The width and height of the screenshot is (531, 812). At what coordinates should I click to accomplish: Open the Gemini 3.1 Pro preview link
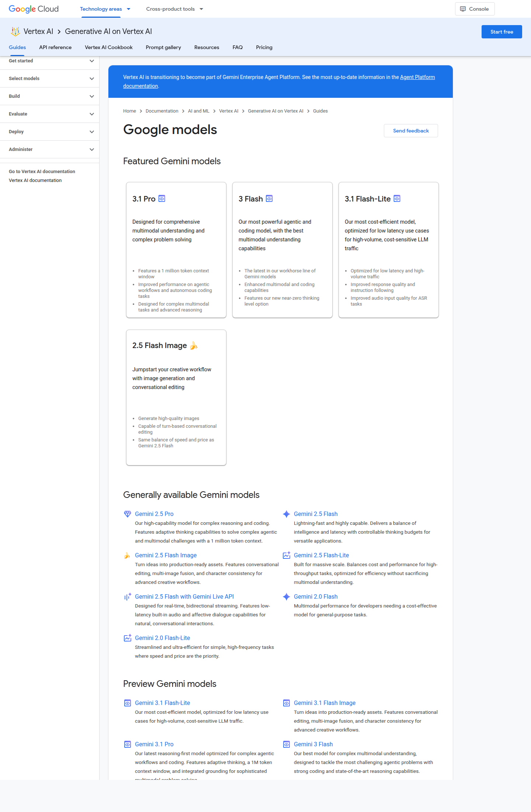coord(154,744)
